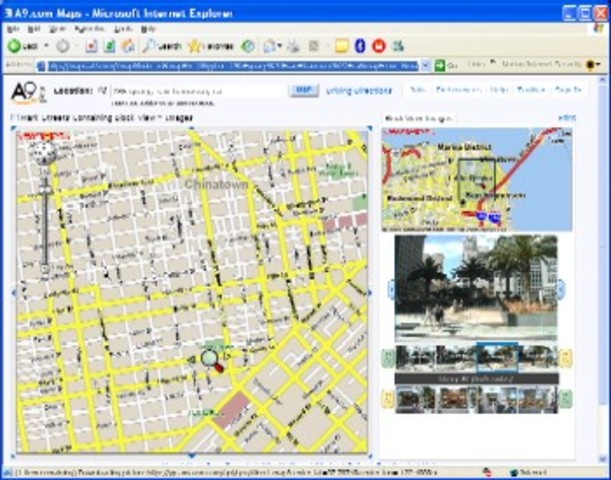
Task: Select the fourth thumbnail in upper photo strip
Action: coord(538,357)
